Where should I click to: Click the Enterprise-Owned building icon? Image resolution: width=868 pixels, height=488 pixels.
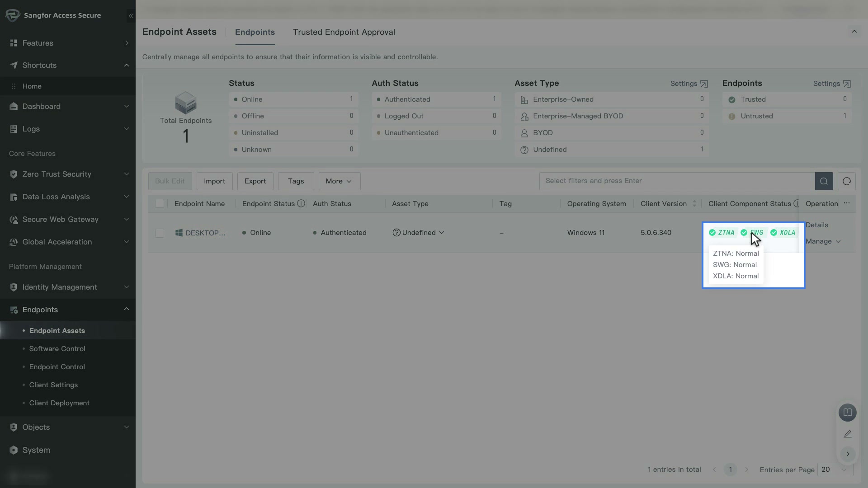point(524,100)
